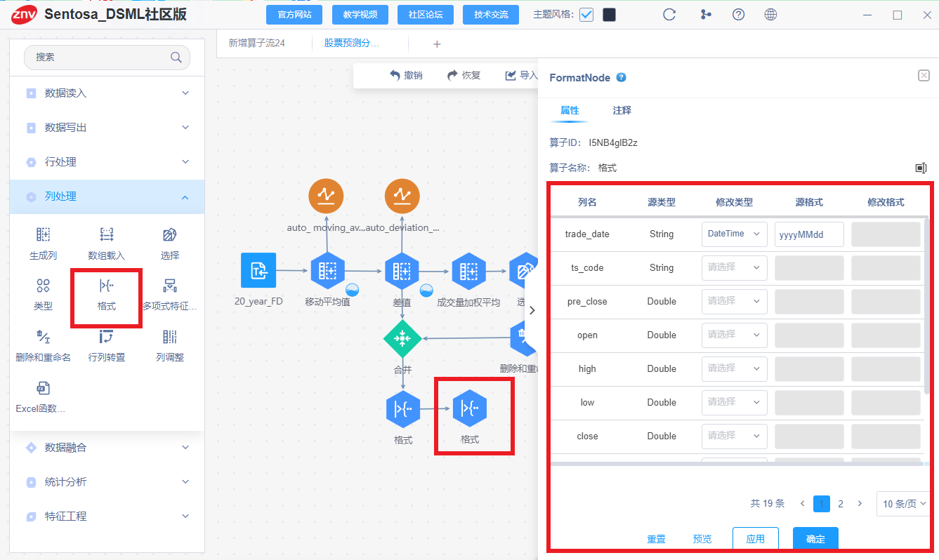Select the 类型 operator icon
This screenshot has width=939, height=560.
(43, 286)
